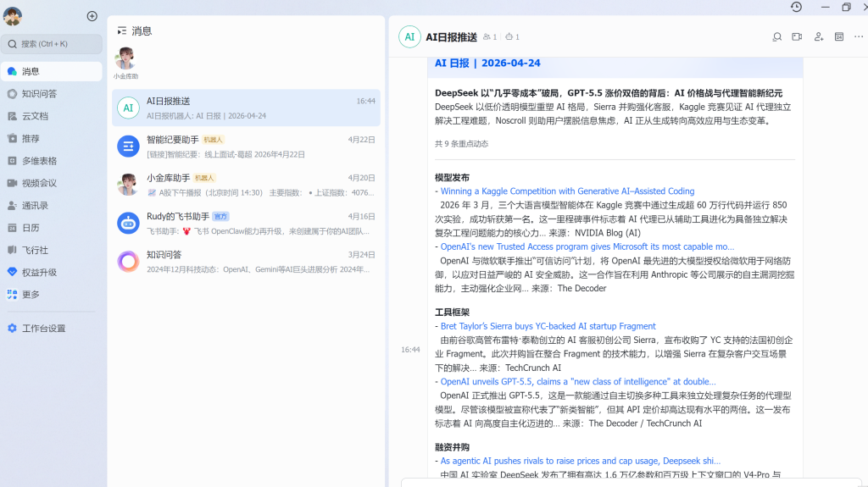Open the 智能纪要助手 conversation
This screenshot has height=487, width=868.
coord(246,147)
